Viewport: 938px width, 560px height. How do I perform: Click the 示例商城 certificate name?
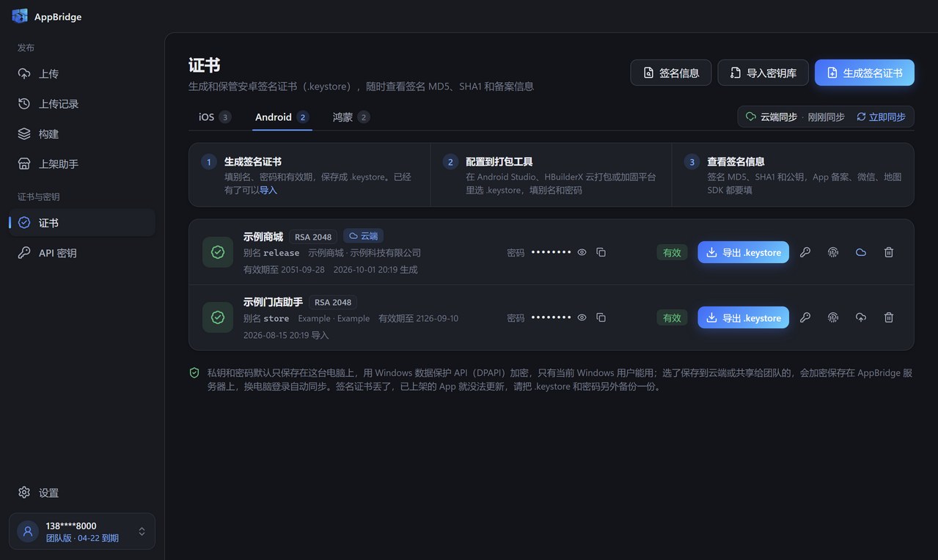[263, 237]
